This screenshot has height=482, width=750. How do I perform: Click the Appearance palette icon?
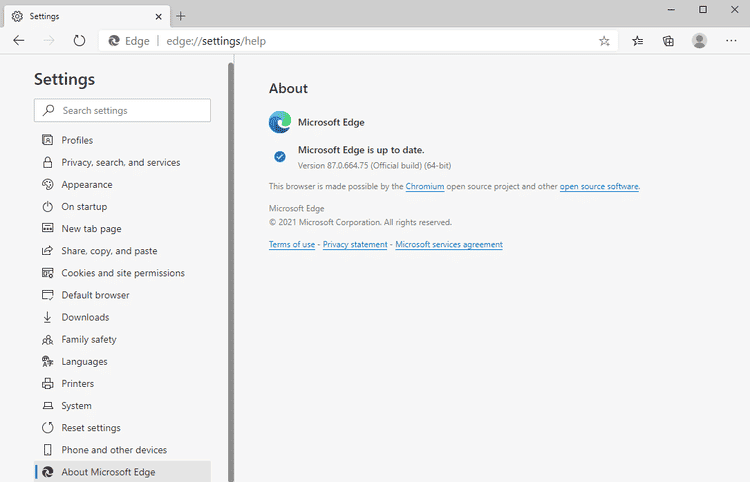coord(47,185)
